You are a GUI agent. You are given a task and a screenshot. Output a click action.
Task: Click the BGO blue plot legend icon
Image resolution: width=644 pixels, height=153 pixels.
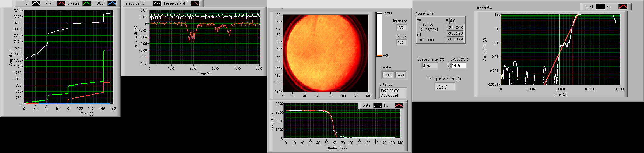[x=112, y=3]
